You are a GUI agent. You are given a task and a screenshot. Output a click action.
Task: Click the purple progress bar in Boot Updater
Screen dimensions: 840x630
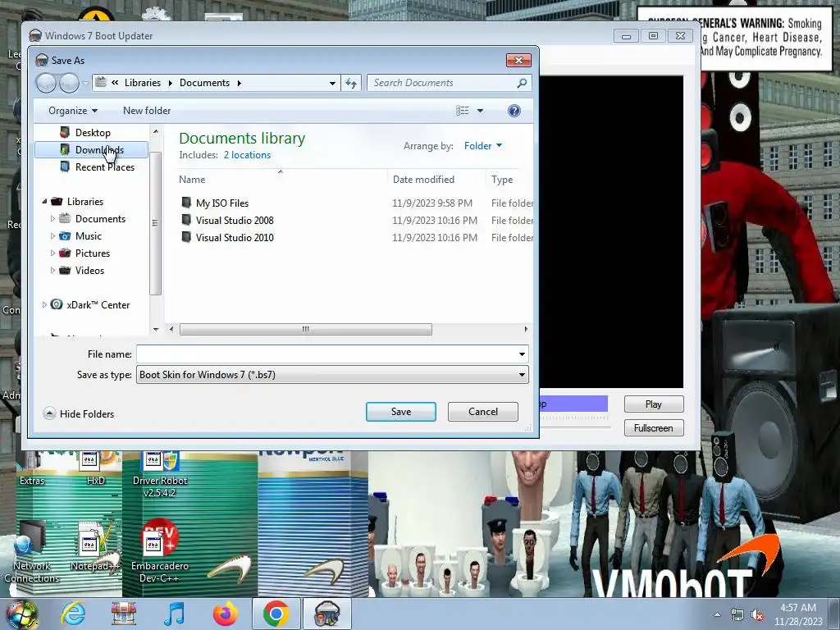click(573, 404)
